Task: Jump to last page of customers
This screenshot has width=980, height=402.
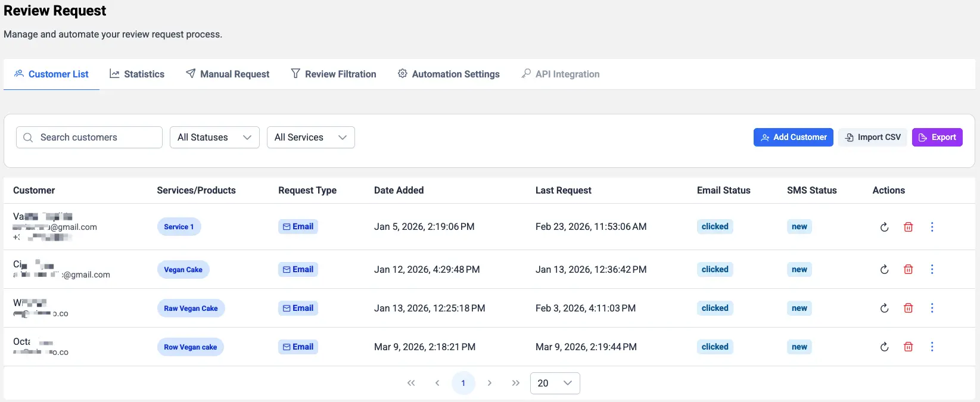Action: point(516,383)
